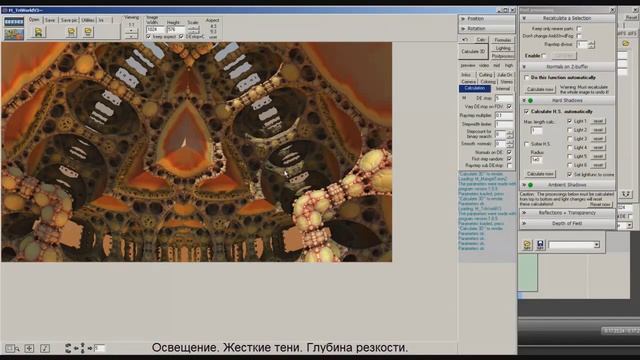
Task: Toggle the Softer H.S. checkbox
Action: coord(527,144)
